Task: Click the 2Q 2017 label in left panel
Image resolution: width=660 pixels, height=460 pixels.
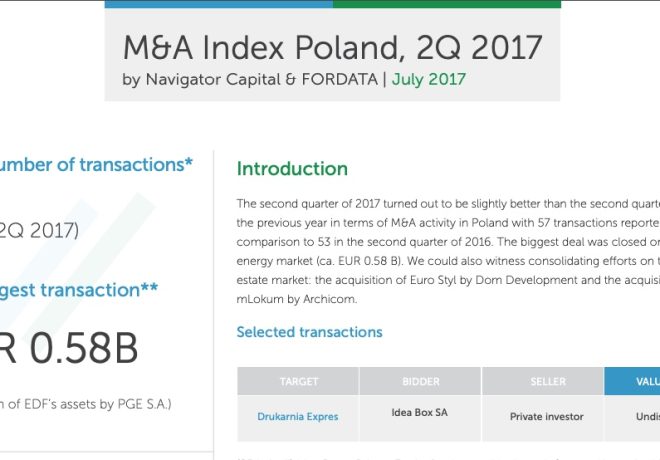Action: 39,231
